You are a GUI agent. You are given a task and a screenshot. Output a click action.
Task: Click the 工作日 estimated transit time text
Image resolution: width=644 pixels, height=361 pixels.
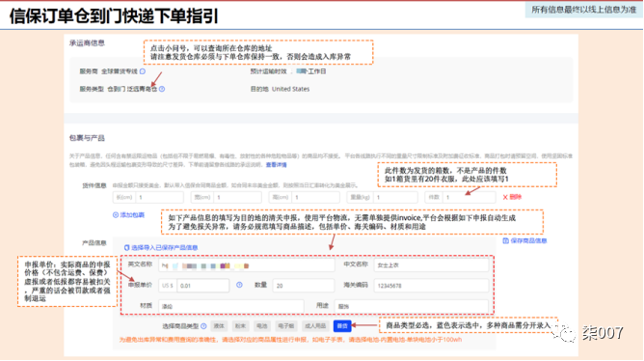coord(317,71)
